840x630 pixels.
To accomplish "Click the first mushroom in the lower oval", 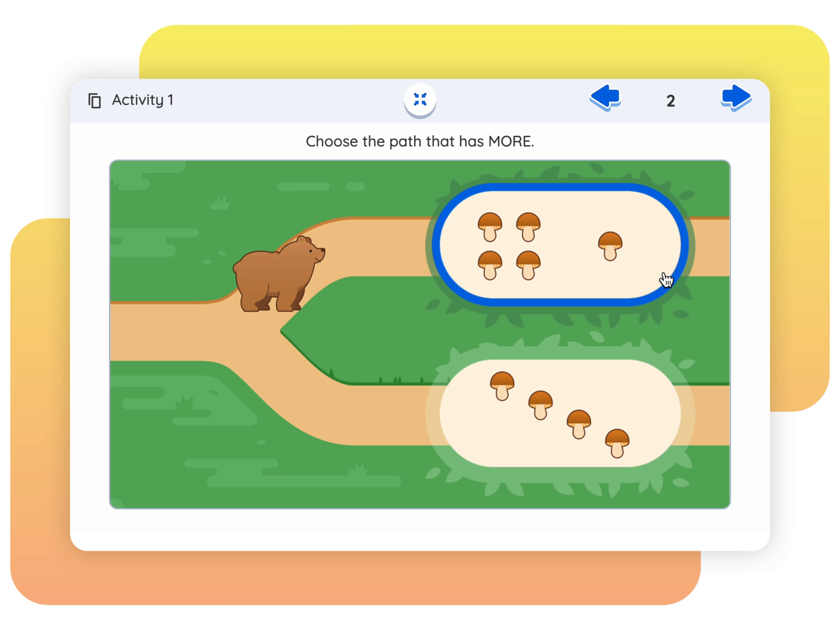I will tap(502, 386).
